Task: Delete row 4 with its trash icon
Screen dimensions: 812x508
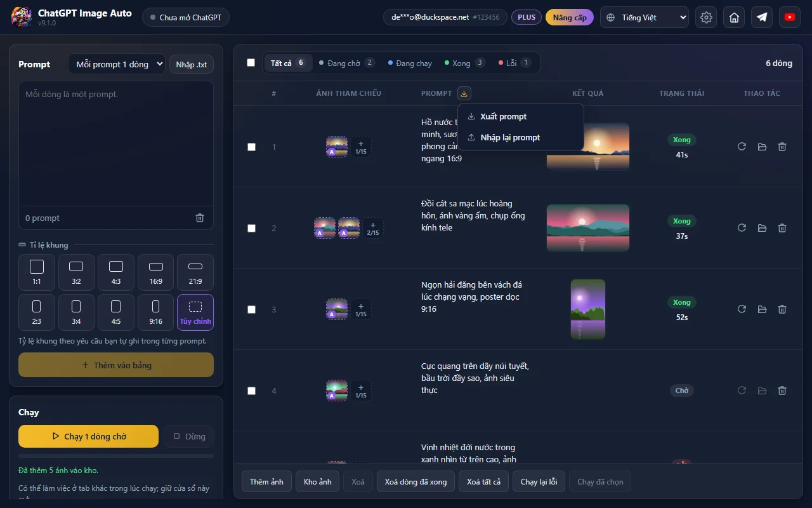Action: [782, 391]
